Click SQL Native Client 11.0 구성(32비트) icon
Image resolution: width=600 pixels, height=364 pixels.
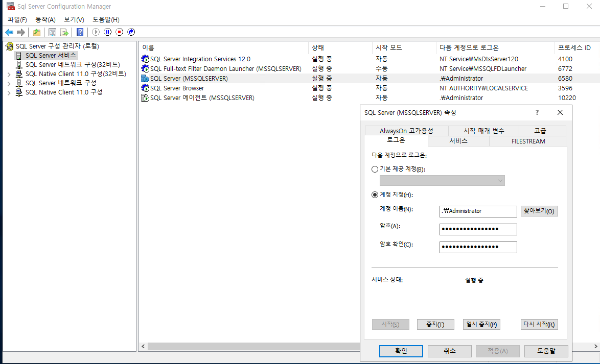19,74
